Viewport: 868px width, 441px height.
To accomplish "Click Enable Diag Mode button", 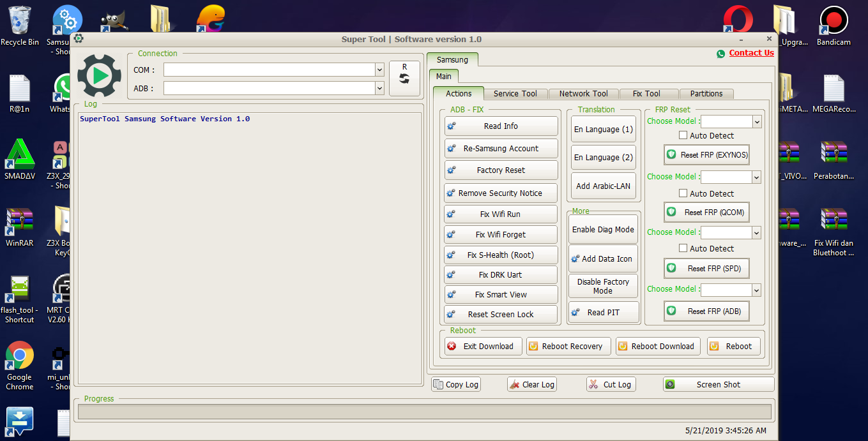I will (x=603, y=230).
